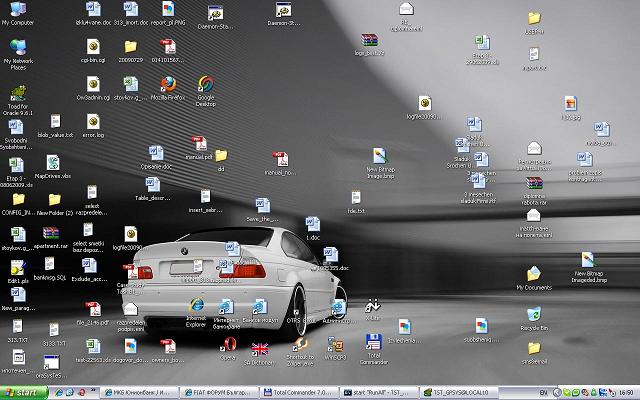Open MapDrives.vbs script file
This screenshot has height=400, width=640.
click(x=53, y=163)
